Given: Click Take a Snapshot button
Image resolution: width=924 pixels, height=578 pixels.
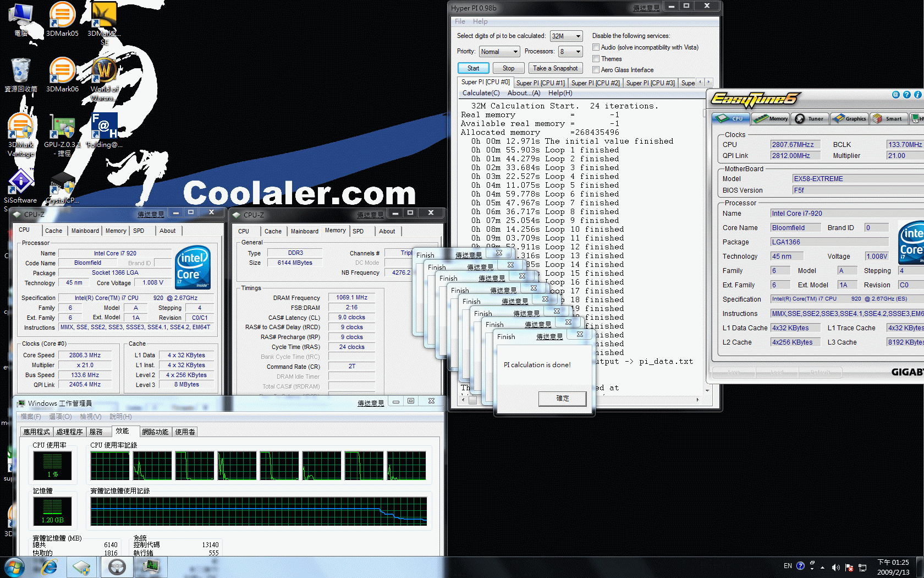Looking at the screenshot, I should (555, 68).
